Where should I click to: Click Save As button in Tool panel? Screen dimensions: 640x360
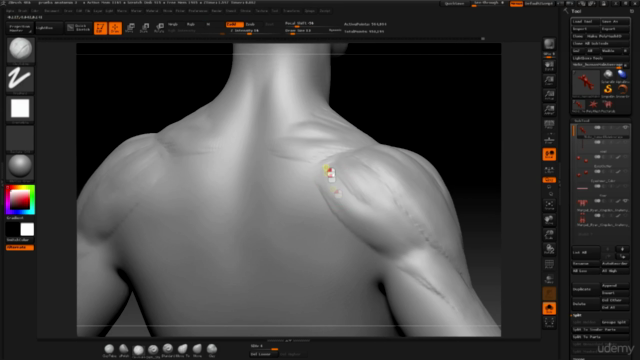pyautogui.click(x=615, y=22)
